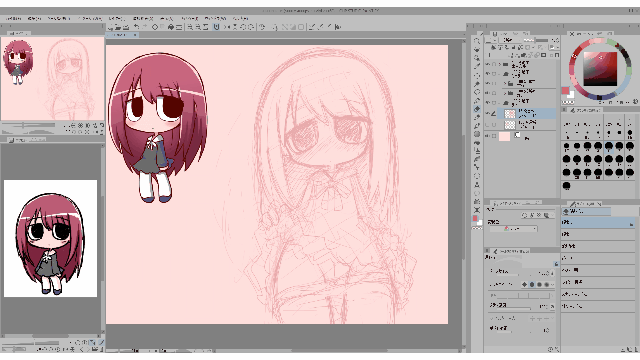Toggle the eye of the second layer folder
The height and width of the screenshot is (360, 640).
click(487, 74)
